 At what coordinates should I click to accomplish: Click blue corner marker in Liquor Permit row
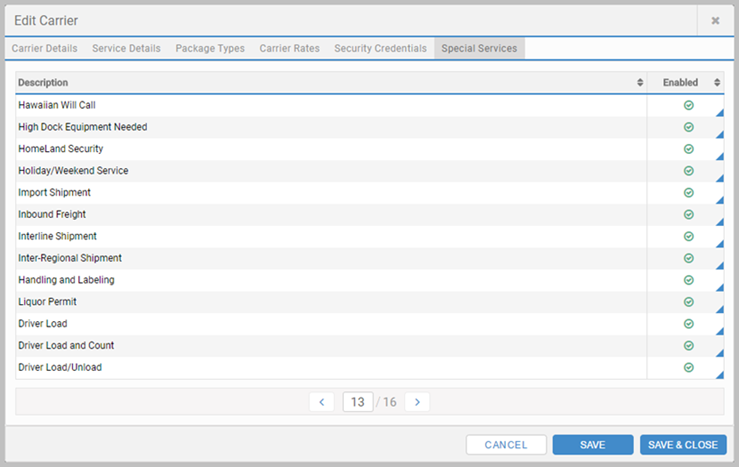pos(720,309)
